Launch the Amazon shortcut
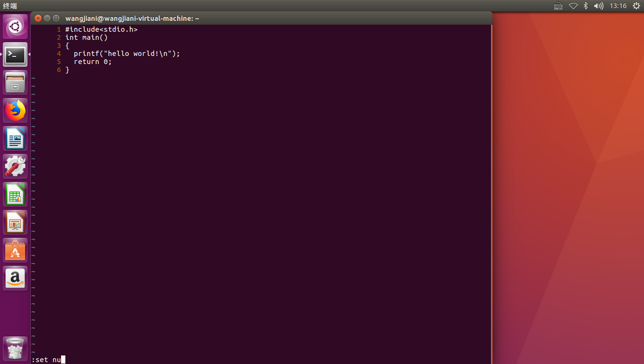Screen dimensions: 644x364 [15, 278]
